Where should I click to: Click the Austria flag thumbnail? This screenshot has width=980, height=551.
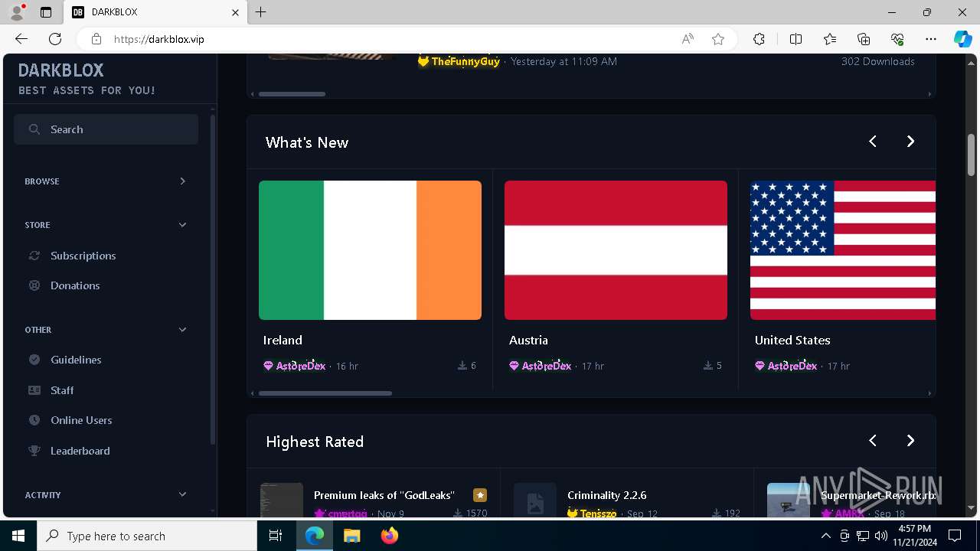click(x=616, y=250)
